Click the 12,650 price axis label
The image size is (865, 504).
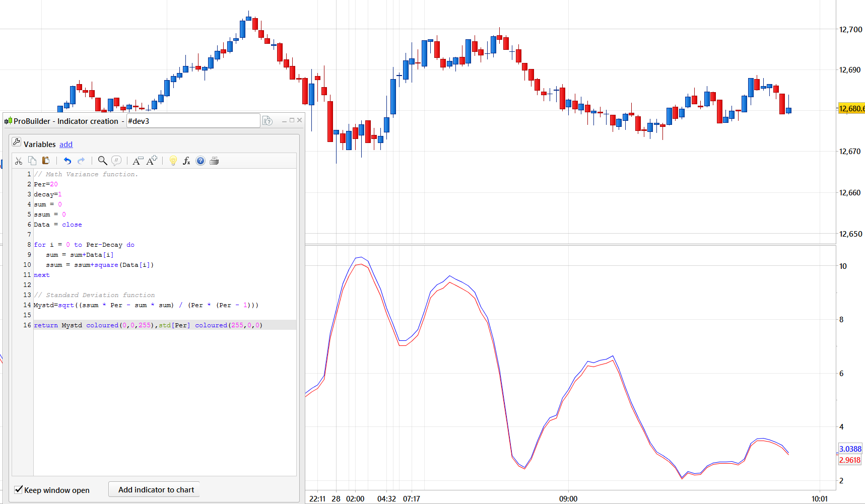[851, 234]
